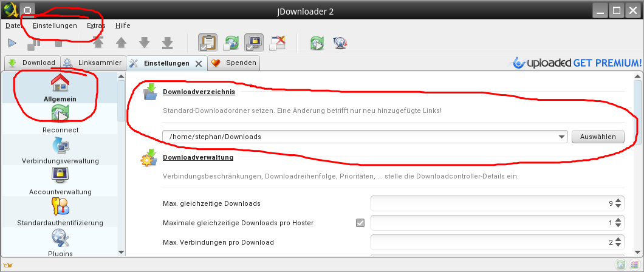The image size is (644, 272).
Task: Select Allgemein settings category
Action: tap(60, 87)
